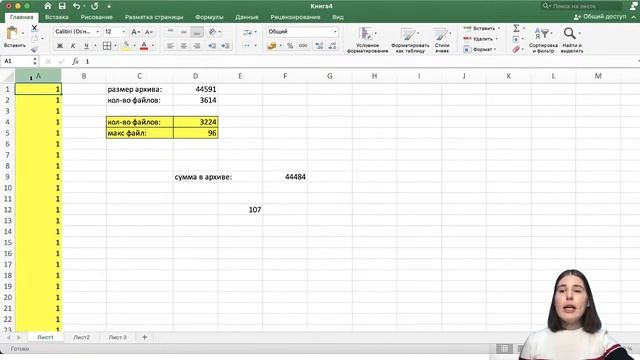
Task: Switch to sheet Лист2
Action: pyautogui.click(x=82, y=338)
